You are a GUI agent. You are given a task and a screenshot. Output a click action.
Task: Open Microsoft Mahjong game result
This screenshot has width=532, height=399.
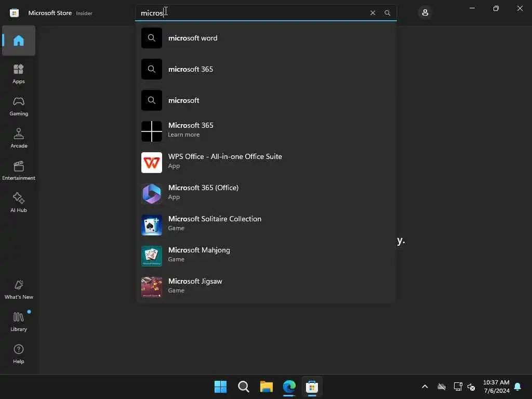(266, 256)
